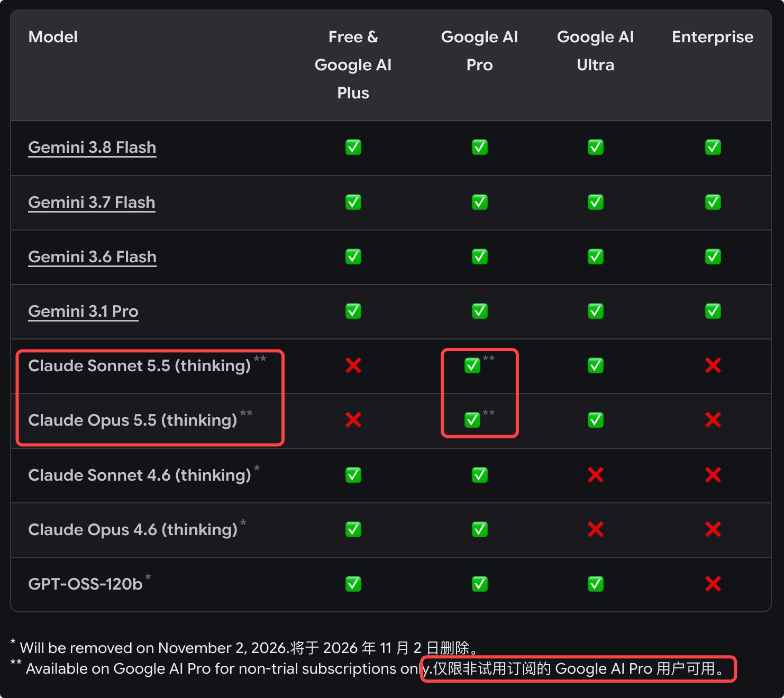This screenshot has height=698, width=784.
Task: Click Gemini 3.8 Flash's Free & Plus checkmark
Action: point(353,147)
